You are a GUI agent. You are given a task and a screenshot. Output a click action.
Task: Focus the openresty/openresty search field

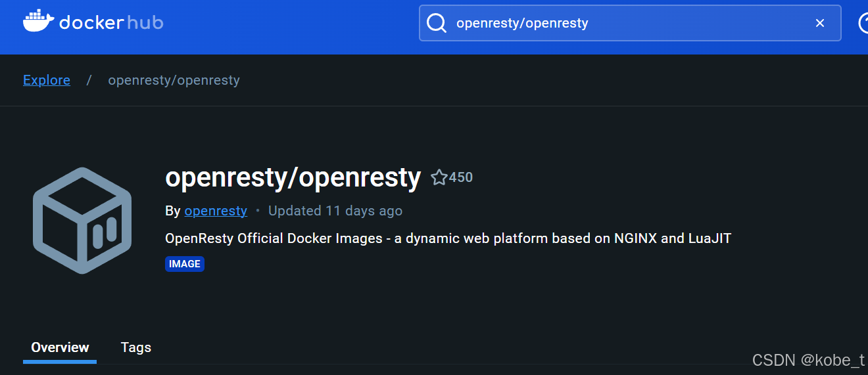630,23
